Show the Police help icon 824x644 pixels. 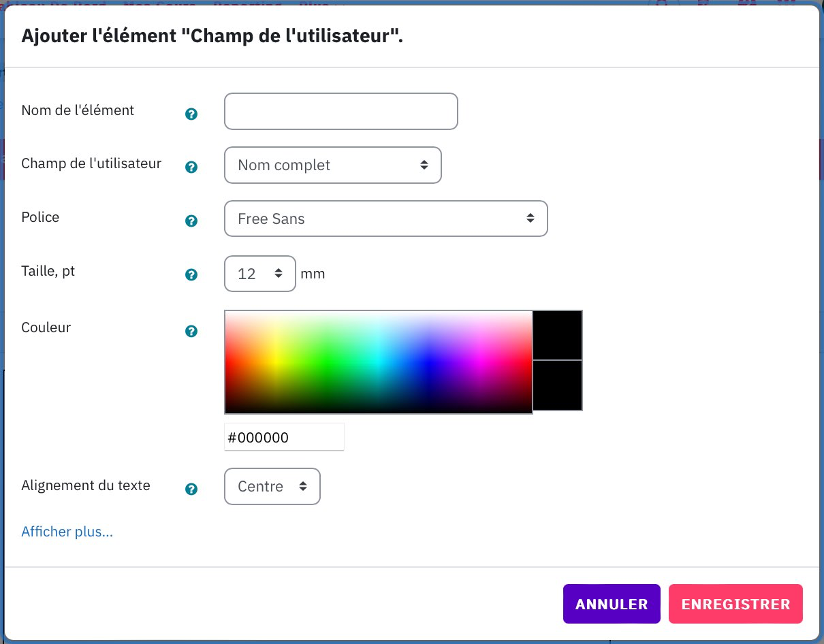191,221
